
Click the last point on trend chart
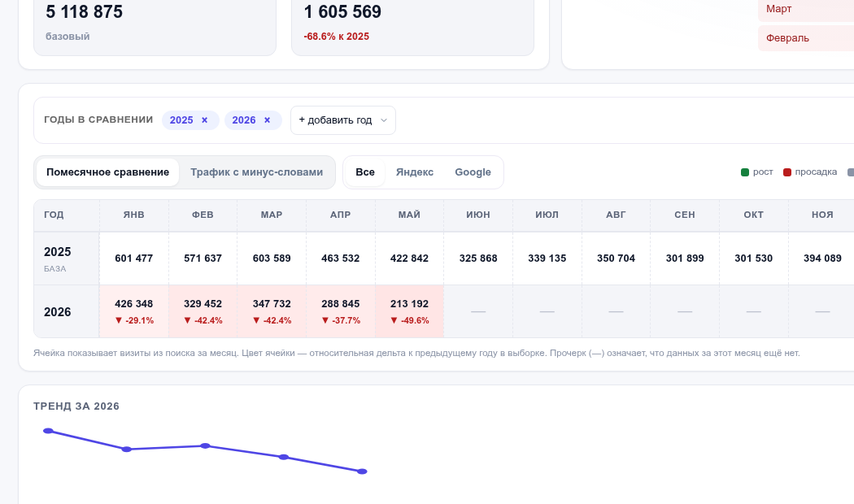pos(362,471)
